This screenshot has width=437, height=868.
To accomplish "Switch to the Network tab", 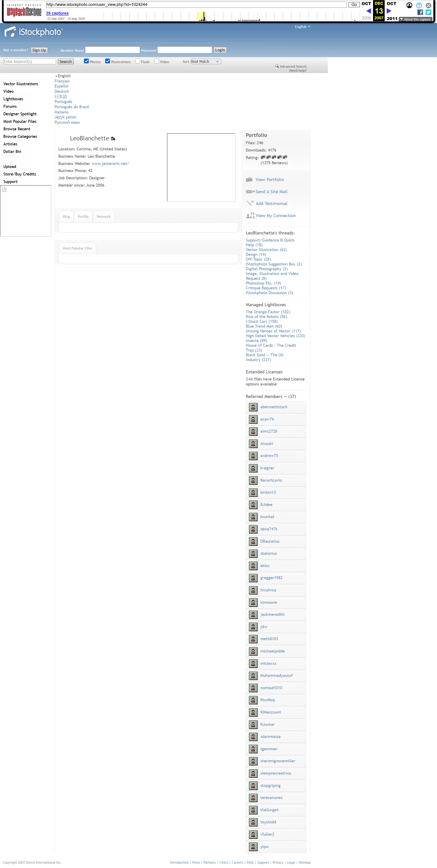I will pyautogui.click(x=103, y=217).
